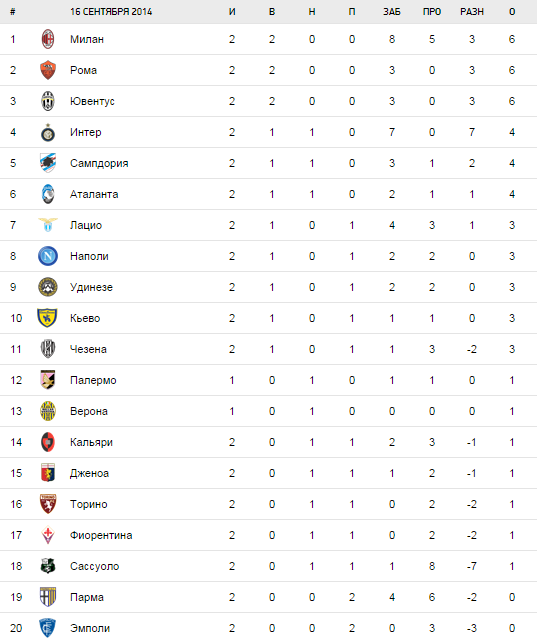Click the Parma shield crest icon

tap(48, 597)
